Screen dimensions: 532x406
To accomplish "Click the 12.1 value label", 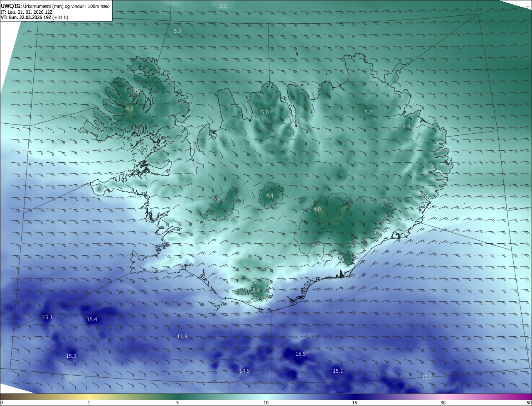I will 427,377.
